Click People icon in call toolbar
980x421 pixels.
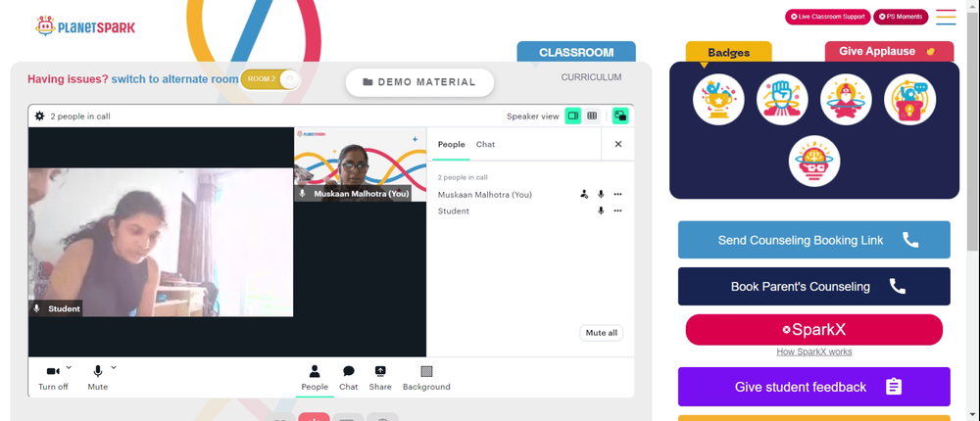click(x=315, y=378)
